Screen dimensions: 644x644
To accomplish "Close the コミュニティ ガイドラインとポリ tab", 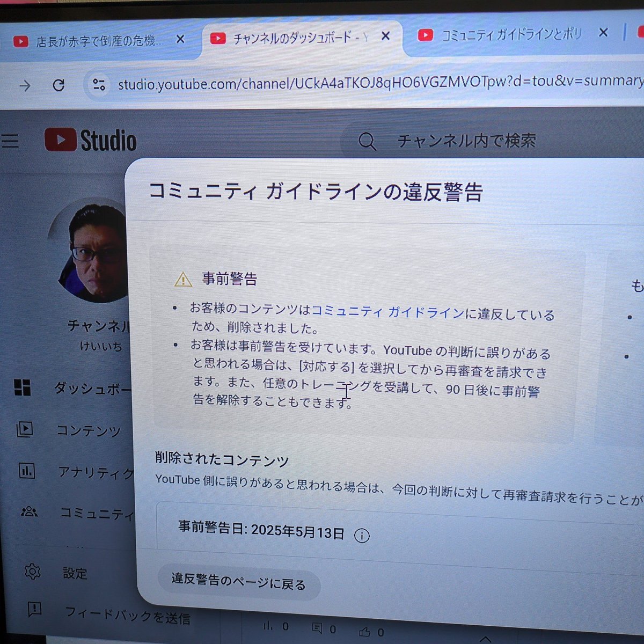I will pos(603,33).
